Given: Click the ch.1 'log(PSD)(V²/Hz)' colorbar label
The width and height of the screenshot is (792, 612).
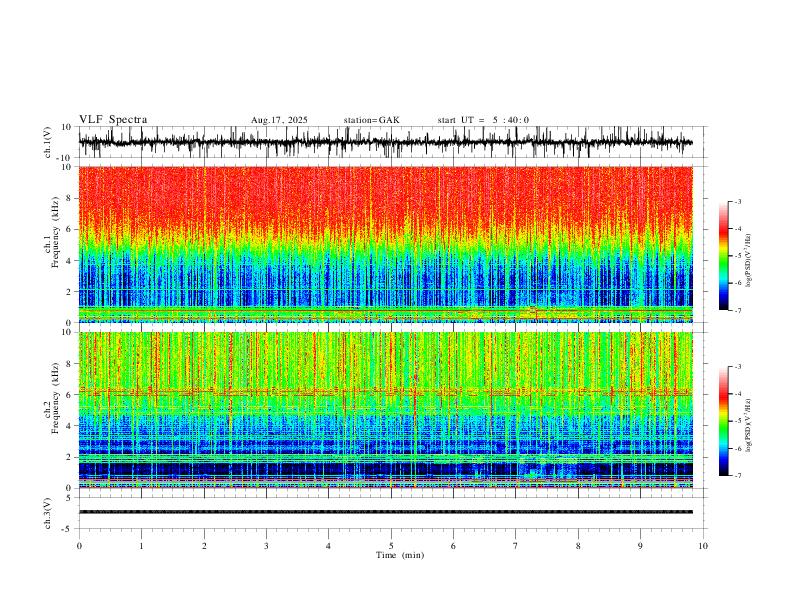Looking at the screenshot, I should pos(749,261).
